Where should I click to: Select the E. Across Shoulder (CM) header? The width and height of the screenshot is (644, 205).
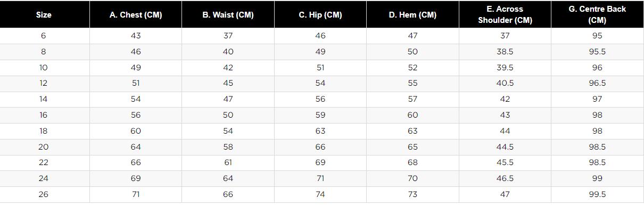point(505,15)
